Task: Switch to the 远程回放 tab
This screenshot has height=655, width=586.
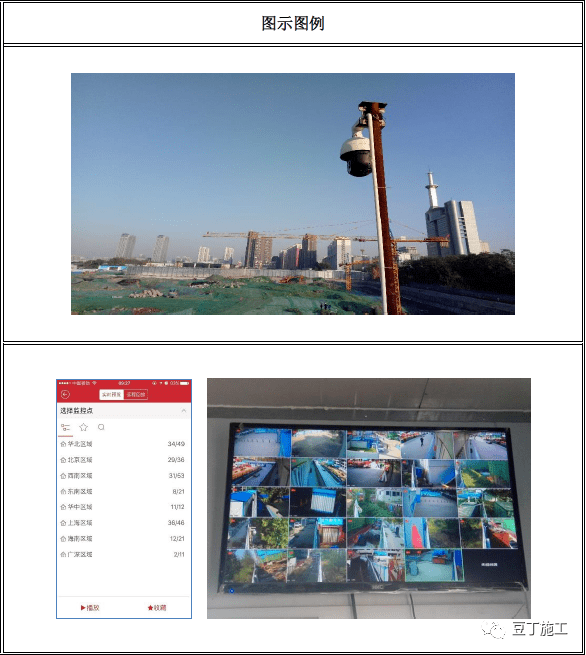Action: pyautogui.click(x=136, y=394)
